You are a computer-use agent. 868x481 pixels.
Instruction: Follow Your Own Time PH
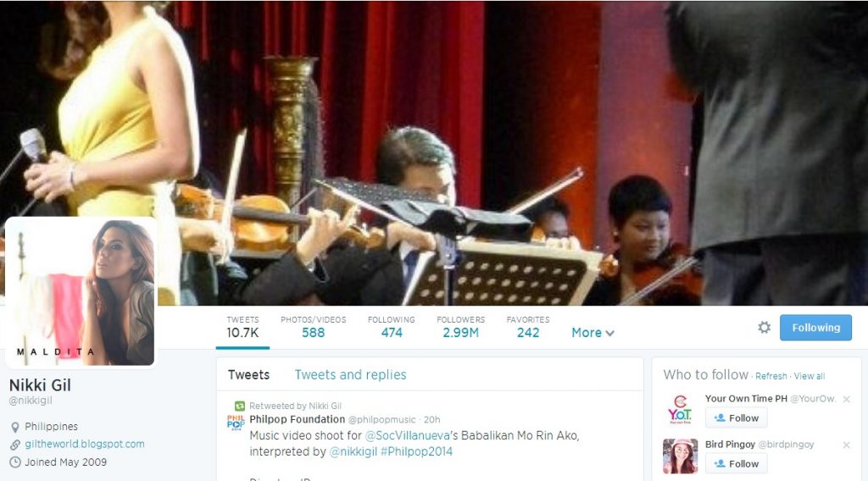[737, 418]
